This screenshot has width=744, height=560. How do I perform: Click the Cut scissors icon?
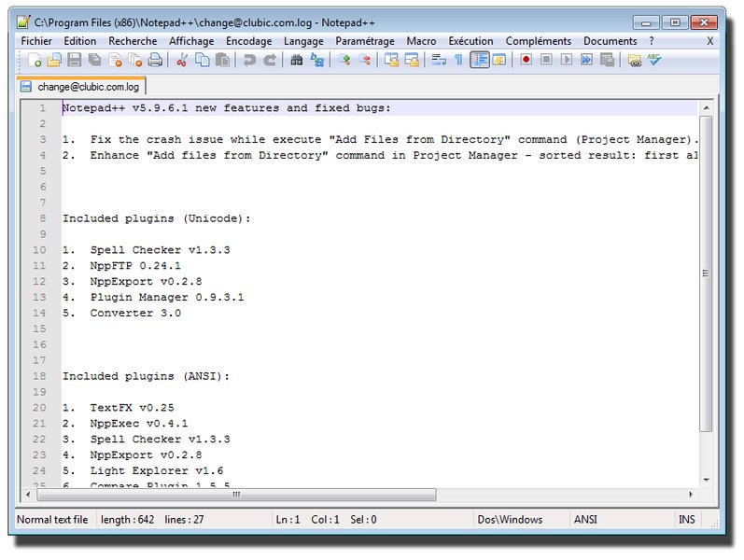[181, 61]
